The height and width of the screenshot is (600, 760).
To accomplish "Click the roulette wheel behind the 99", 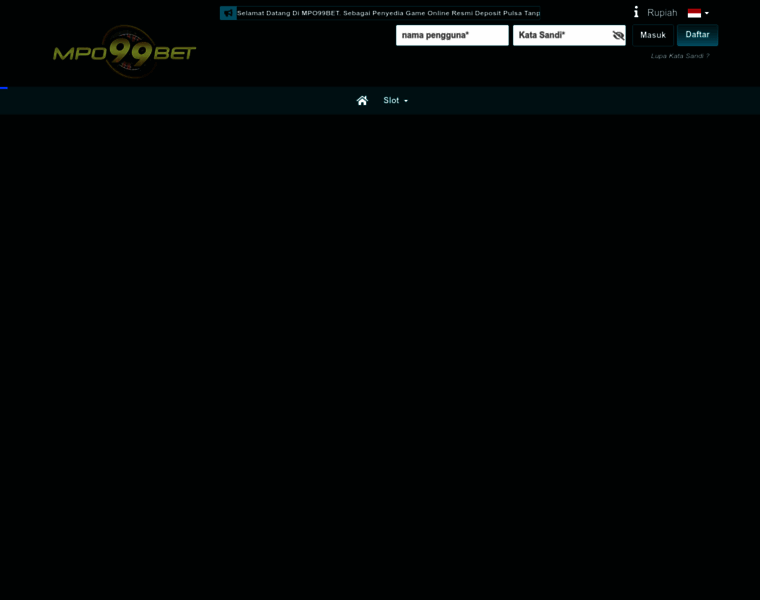I will tap(127, 51).
